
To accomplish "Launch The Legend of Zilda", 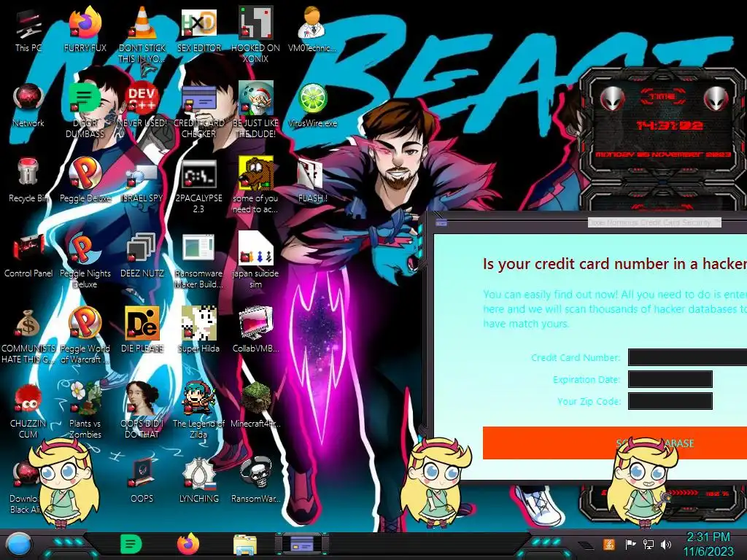I will tap(198, 411).
